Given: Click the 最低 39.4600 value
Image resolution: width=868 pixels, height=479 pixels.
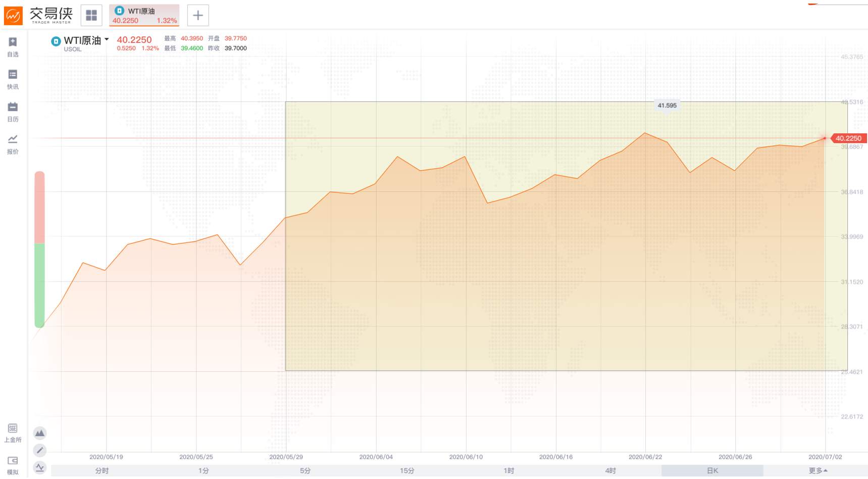Looking at the screenshot, I should click(x=192, y=49).
